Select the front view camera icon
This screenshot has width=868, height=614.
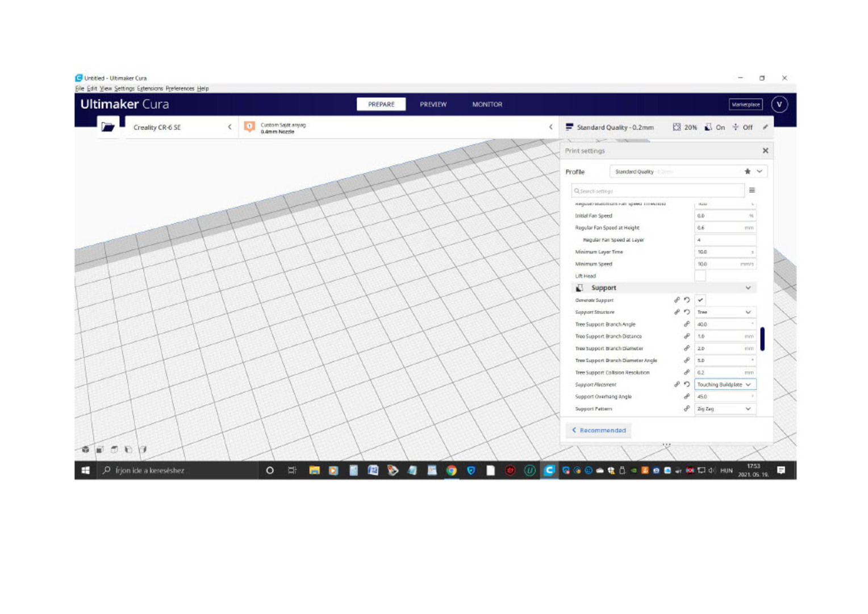point(100,450)
